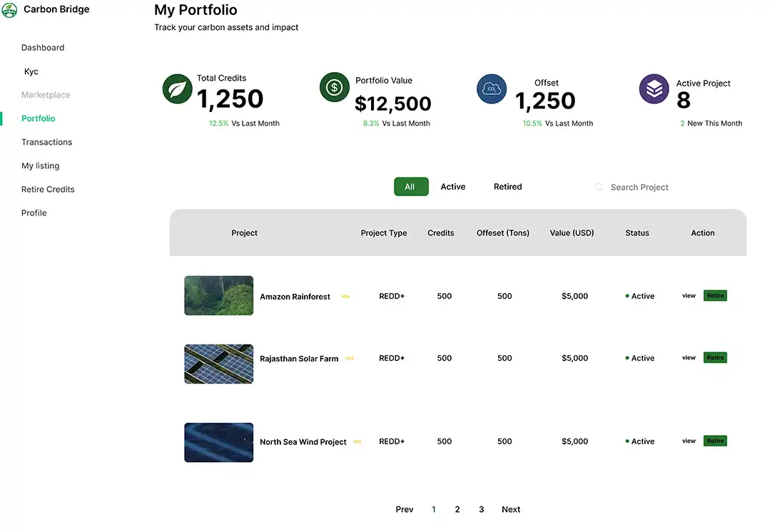The width and height of the screenshot is (772, 532).
Task: Go to Retire Credits page
Action: (x=48, y=190)
